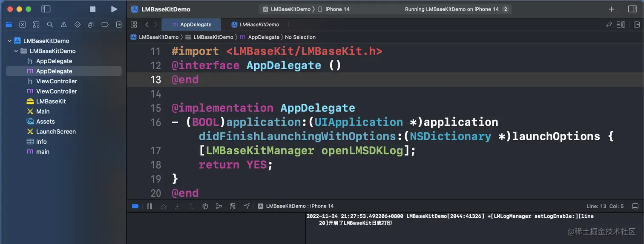The width and height of the screenshot is (644, 244).
Task: Click the Step Over button
Action: [x=163, y=206]
